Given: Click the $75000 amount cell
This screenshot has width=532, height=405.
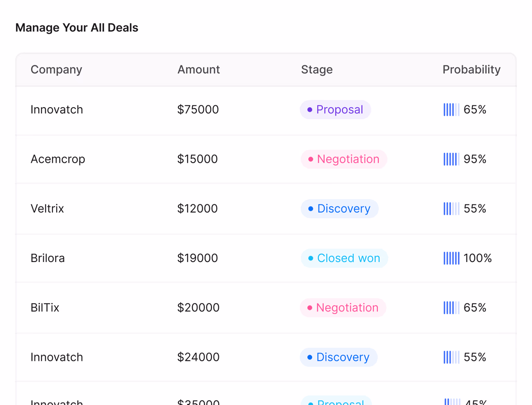Looking at the screenshot, I should tap(198, 110).
